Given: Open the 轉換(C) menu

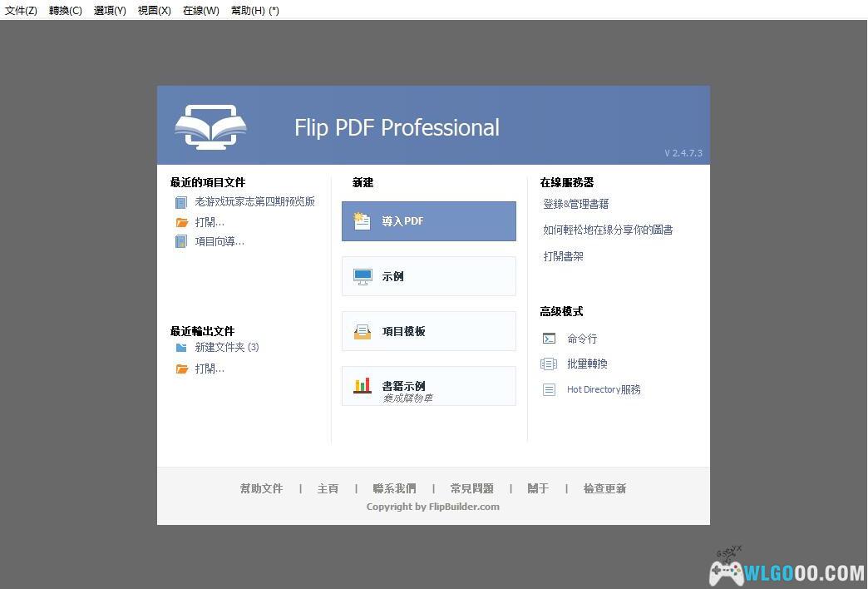Looking at the screenshot, I should coord(66,10).
